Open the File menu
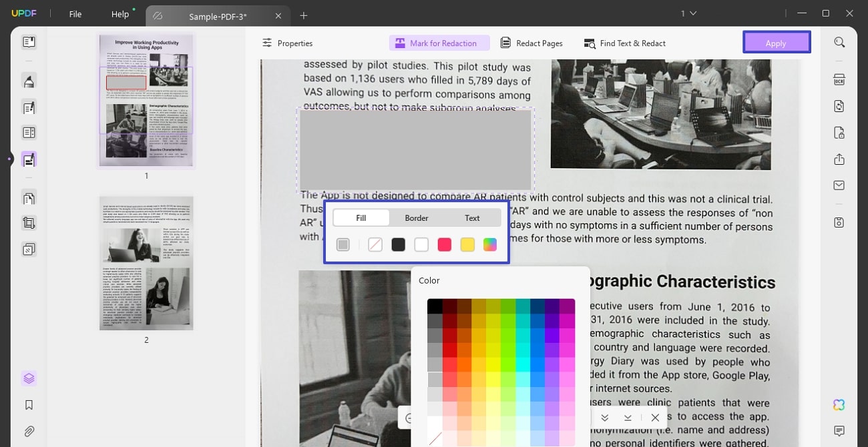The image size is (868, 447). click(75, 13)
